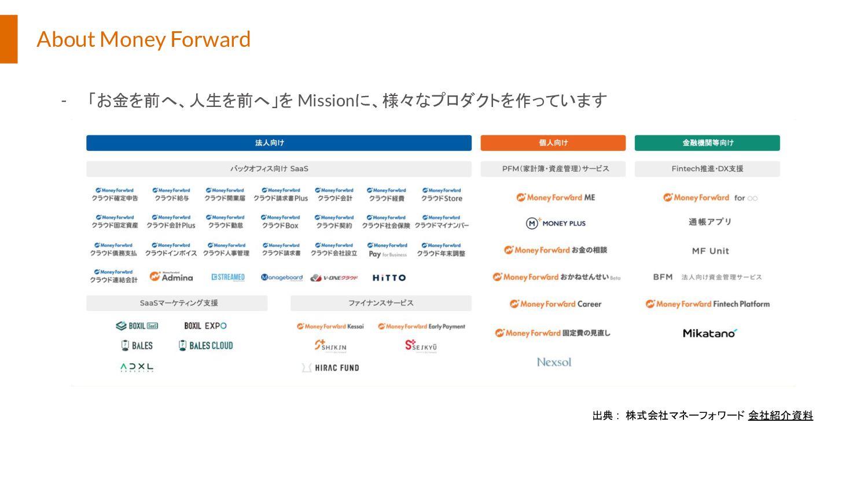This screenshot has height=488, width=868.
Task: Click the Money Forward ME logo
Action: (556, 197)
